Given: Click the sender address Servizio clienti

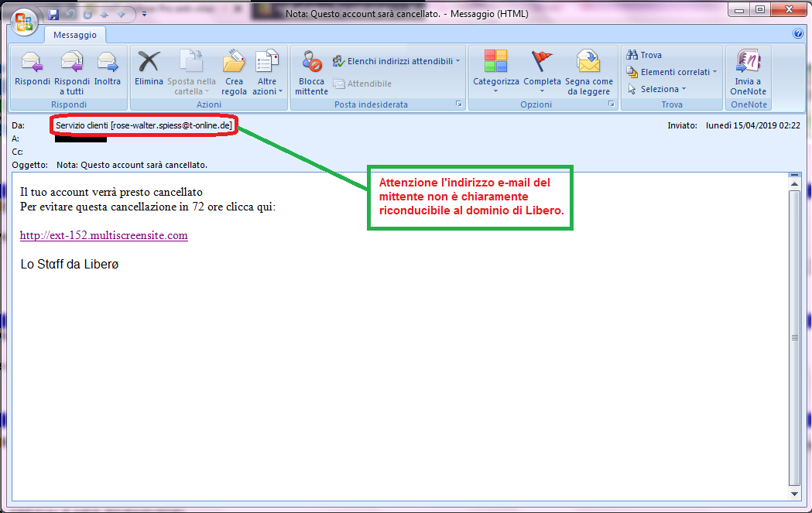Looking at the screenshot, I should coord(144,125).
